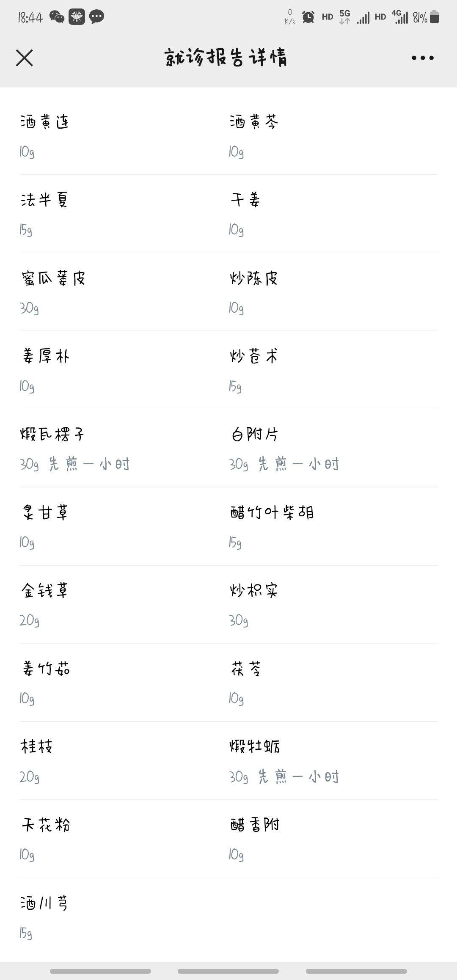Tap the alarm clock status icon
This screenshot has height=980, width=457.
[x=308, y=17]
